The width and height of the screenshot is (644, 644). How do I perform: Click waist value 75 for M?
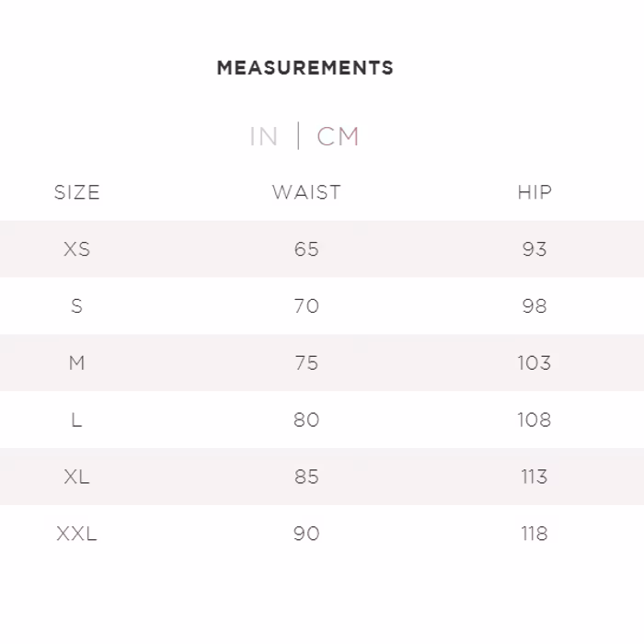click(306, 363)
